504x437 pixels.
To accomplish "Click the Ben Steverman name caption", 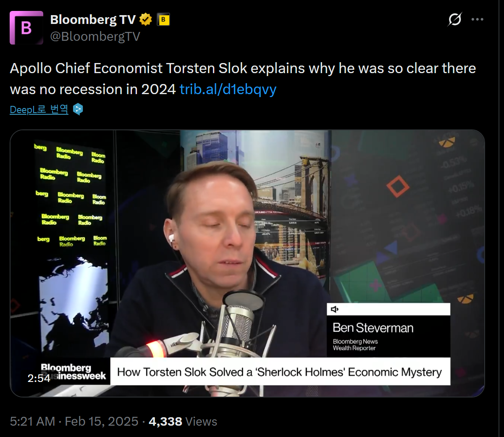I will tap(373, 328).
